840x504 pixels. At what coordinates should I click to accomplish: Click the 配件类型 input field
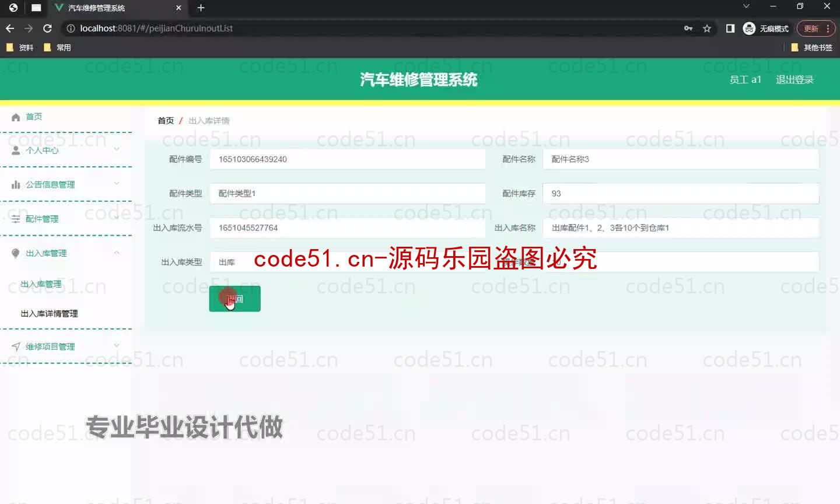348,194
